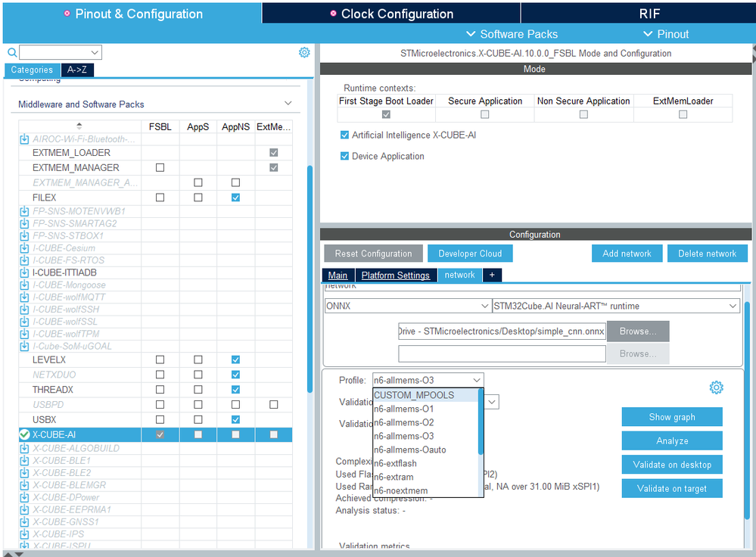Image resolution: width=756 pixels, height=557 pixels.
Task: Open the Platform Settings tab
Action: tap(395, 275)
